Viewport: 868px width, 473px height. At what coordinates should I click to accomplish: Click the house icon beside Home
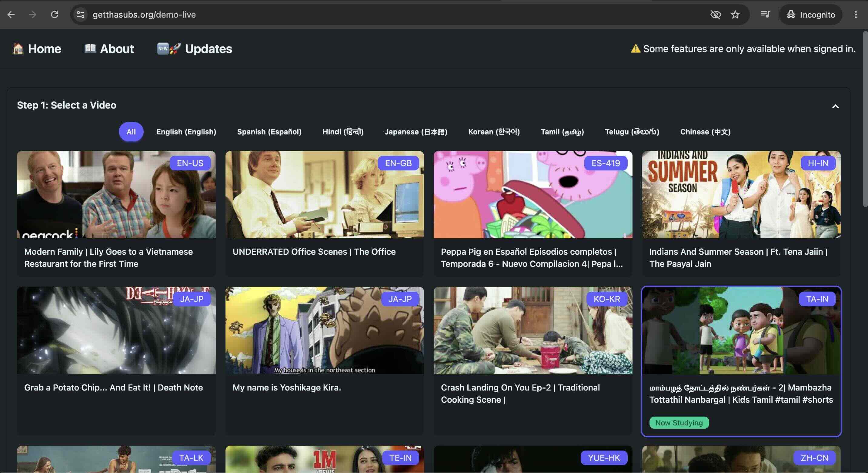18,49
